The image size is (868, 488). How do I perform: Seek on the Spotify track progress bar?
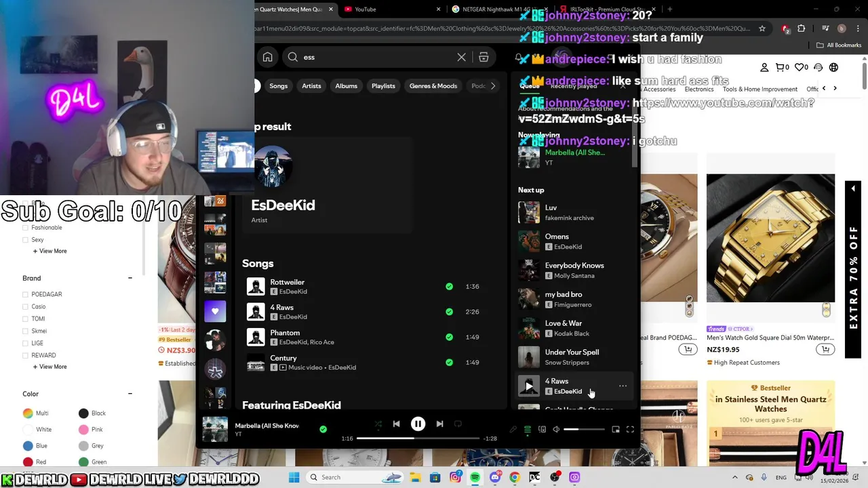(418, 439)
